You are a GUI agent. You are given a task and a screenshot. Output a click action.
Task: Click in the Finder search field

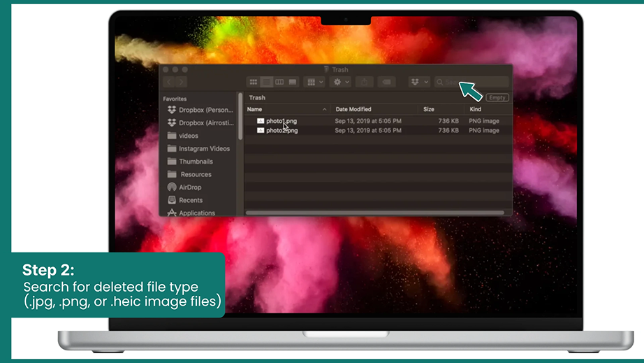pyautogui.click(x=471, y=82)
